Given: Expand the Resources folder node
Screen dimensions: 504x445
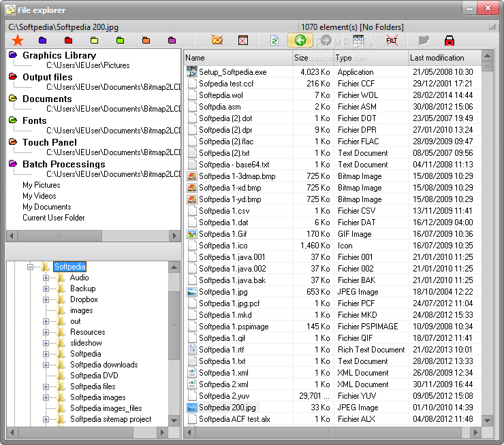Looking at the screenshot, I should point(46,332).
